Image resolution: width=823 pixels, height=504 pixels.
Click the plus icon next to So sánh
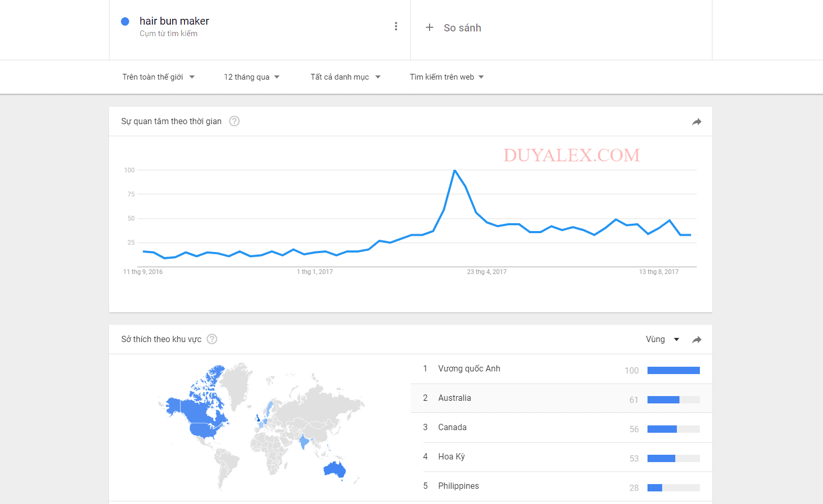point(430,27)
